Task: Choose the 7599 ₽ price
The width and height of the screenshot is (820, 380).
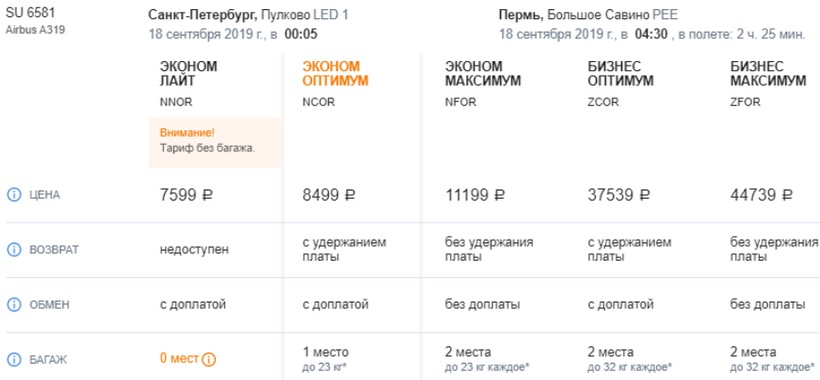Action: click(187, 195)
